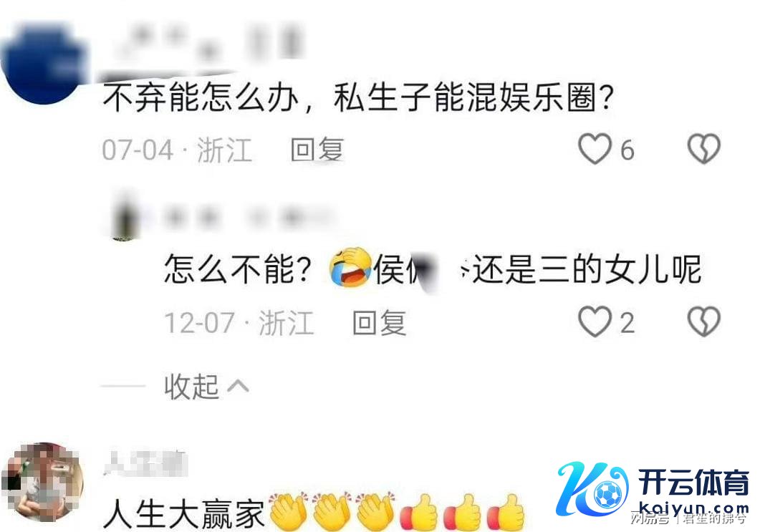Tap broken heart on the reply comment
The height and width of the screenshot is (532, 760).
[704, 321]
